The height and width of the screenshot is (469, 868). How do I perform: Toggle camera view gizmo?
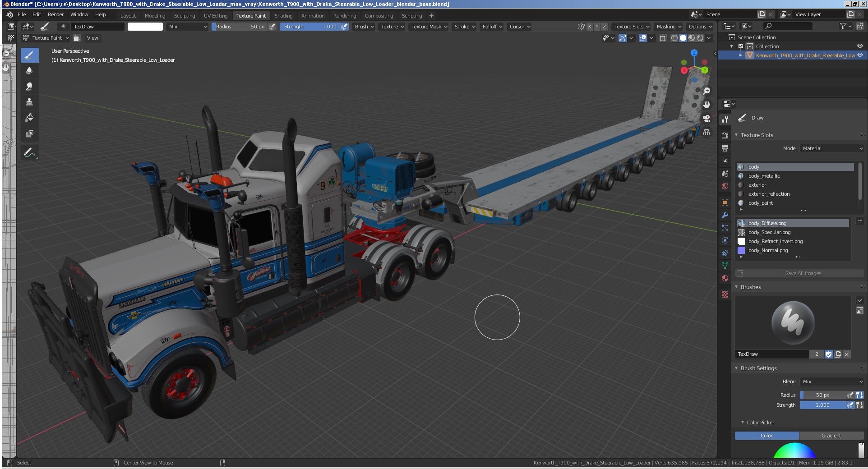coord(706,119)
